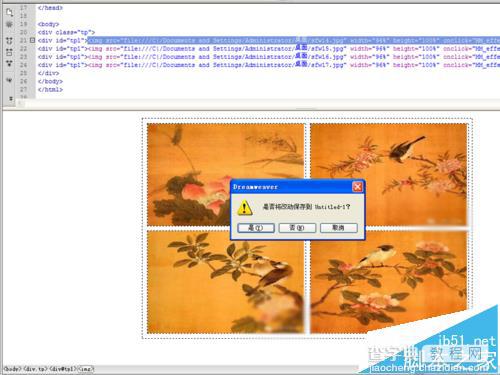Viewport: 500px width, 375px height.
Task: Click the bird on peach blossom branch image
Action: pyautogui.click(x=389, y=175)
